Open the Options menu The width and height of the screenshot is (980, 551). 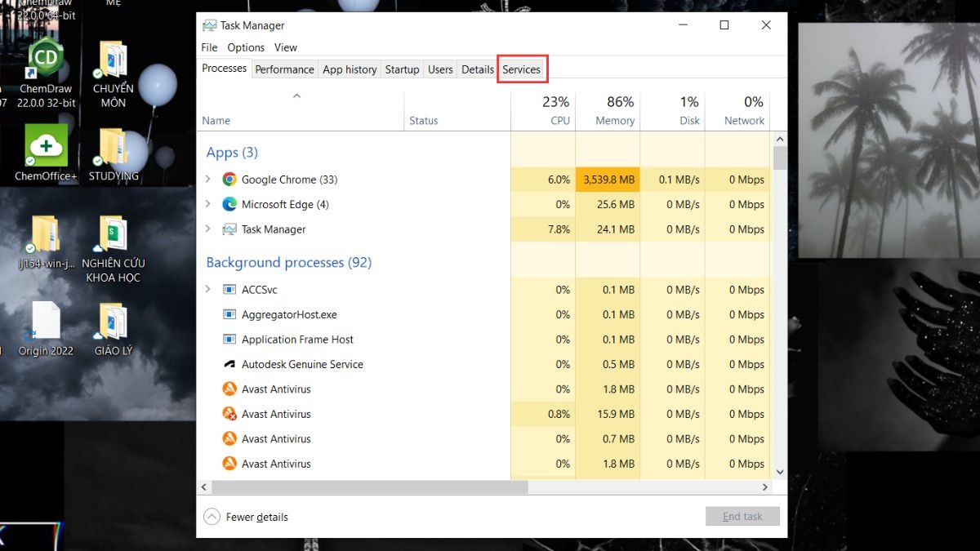point(246,47)
